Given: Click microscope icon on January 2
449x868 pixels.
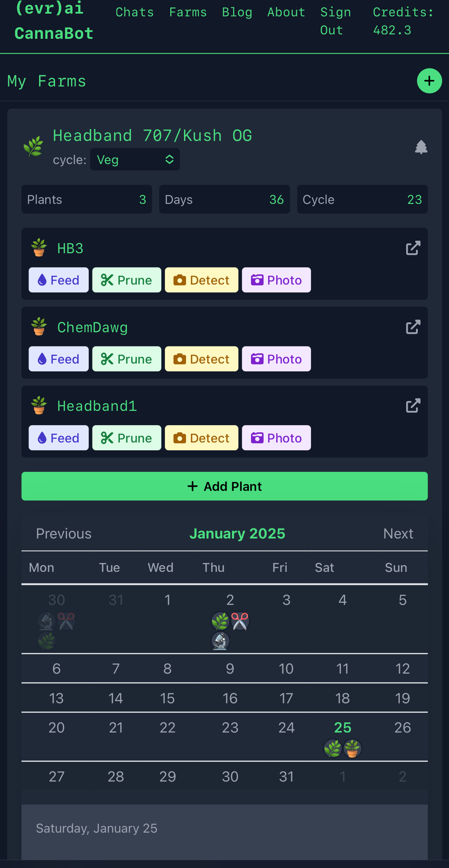Looking at the screenshot, I should [220, 641].
